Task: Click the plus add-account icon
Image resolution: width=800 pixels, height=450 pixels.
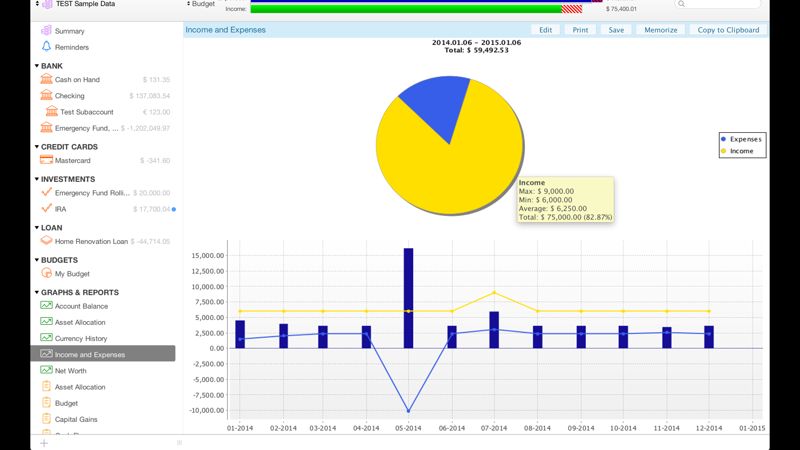Action: point(44,443)
